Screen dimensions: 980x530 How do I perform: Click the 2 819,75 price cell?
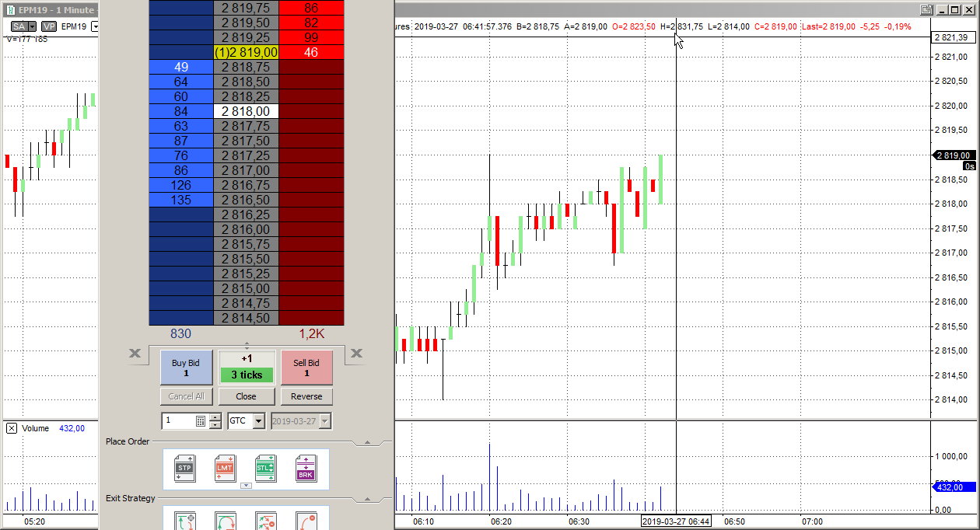pos(246,8)
